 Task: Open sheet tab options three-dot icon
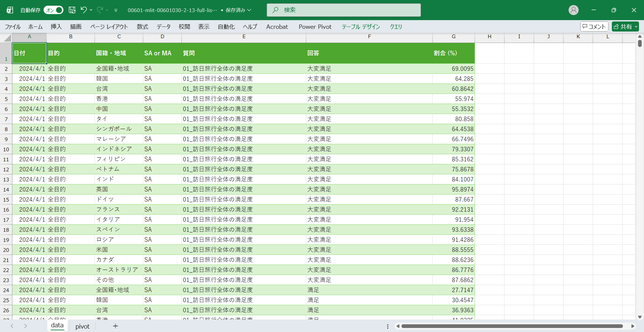[x=388, y=326]
